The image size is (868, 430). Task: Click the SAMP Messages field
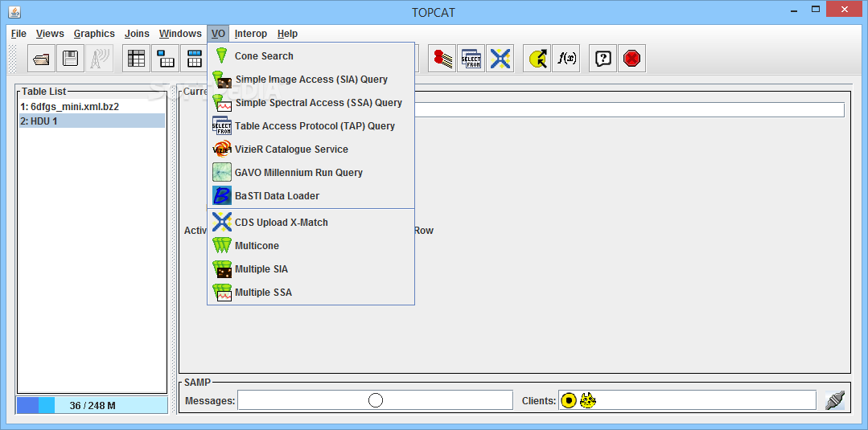click(x=376, y=400)
